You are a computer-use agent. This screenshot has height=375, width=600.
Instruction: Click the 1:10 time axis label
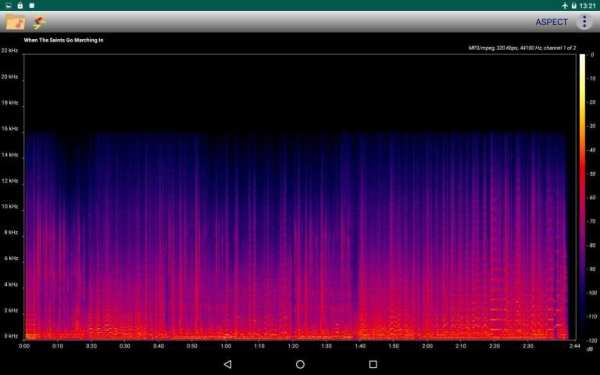pyautogui.click(x=259, y=346)
